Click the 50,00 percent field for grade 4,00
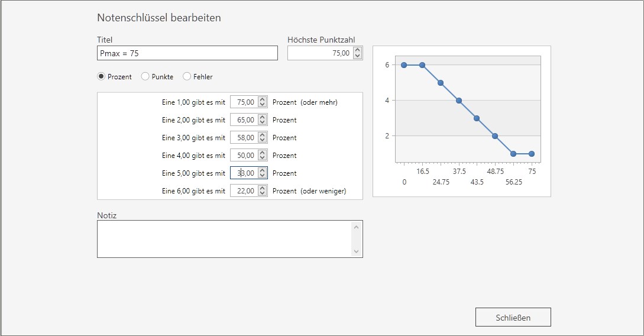Viewport: 644px width, 336px height. pos(244,156)
